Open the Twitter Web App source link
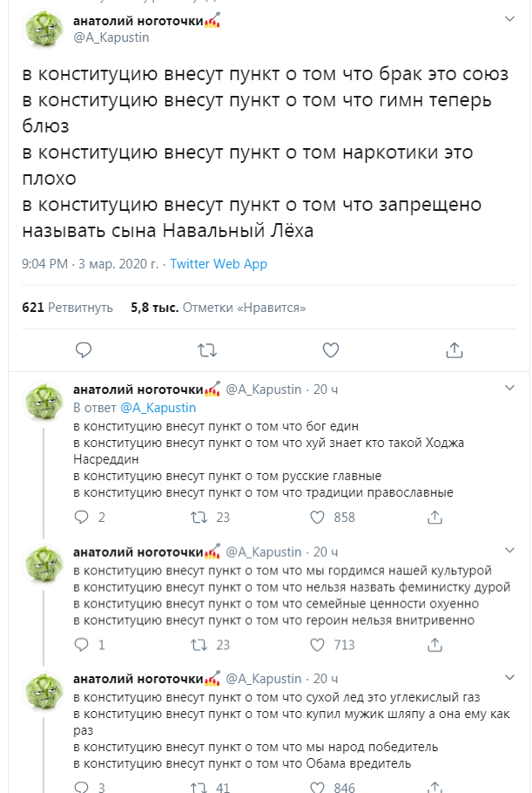 (219, 264)
